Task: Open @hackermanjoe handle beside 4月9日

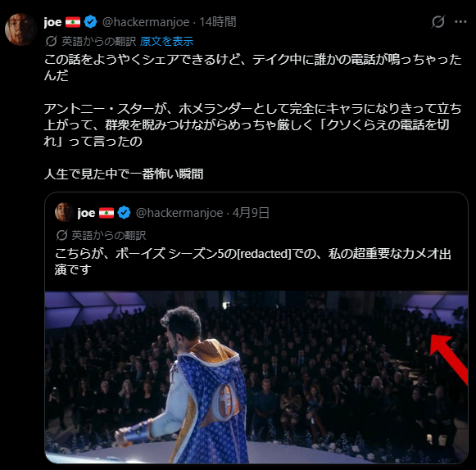Action: pos(179,213)
